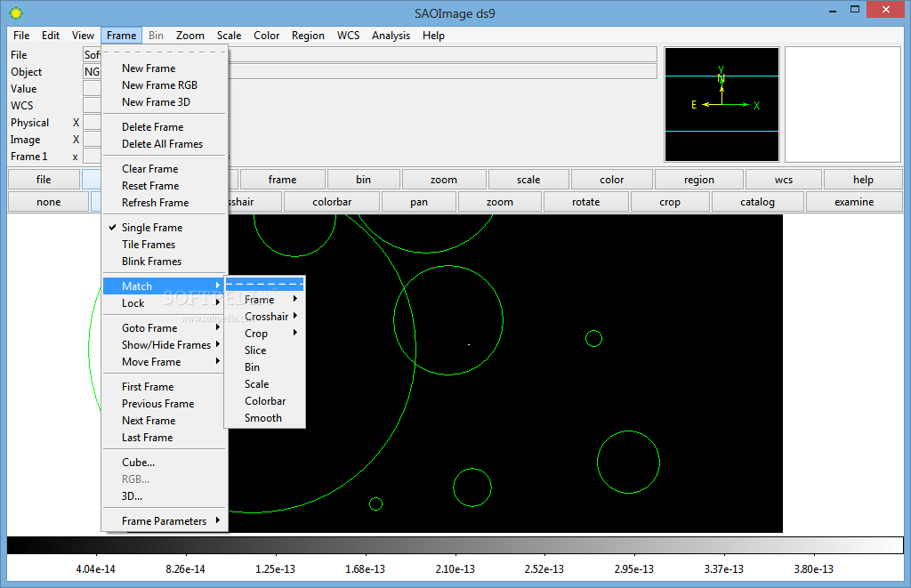
Task: Click the panner compass thumbnail
Action: click(x=722, y=105)
